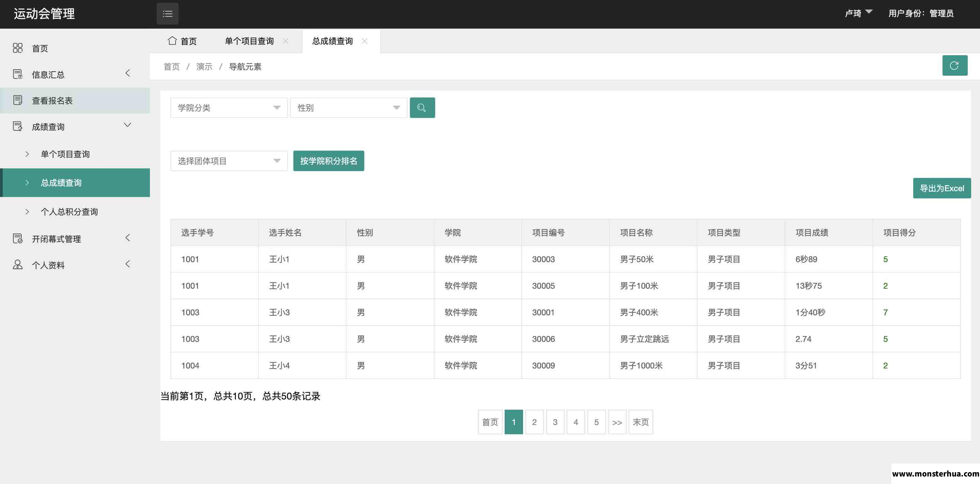
Task: Click the 首页 breadcrumb link
Action: coord(172,66)
